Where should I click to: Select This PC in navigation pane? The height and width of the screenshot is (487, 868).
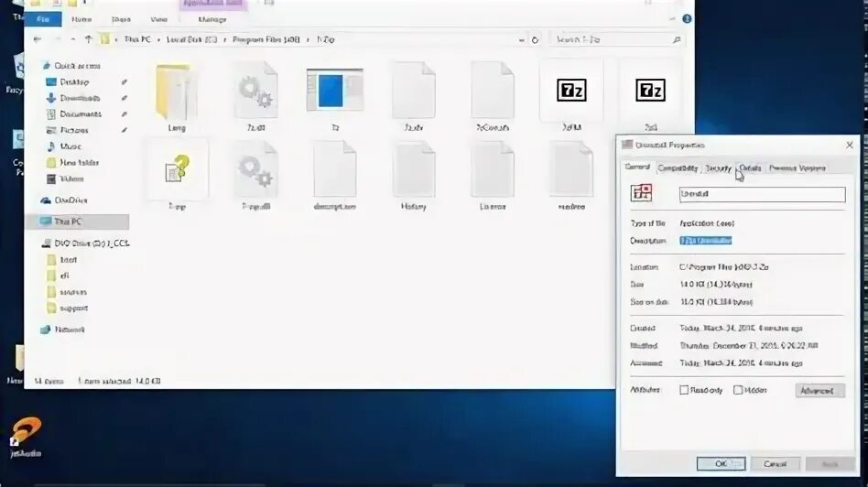[x=68, y=222]
